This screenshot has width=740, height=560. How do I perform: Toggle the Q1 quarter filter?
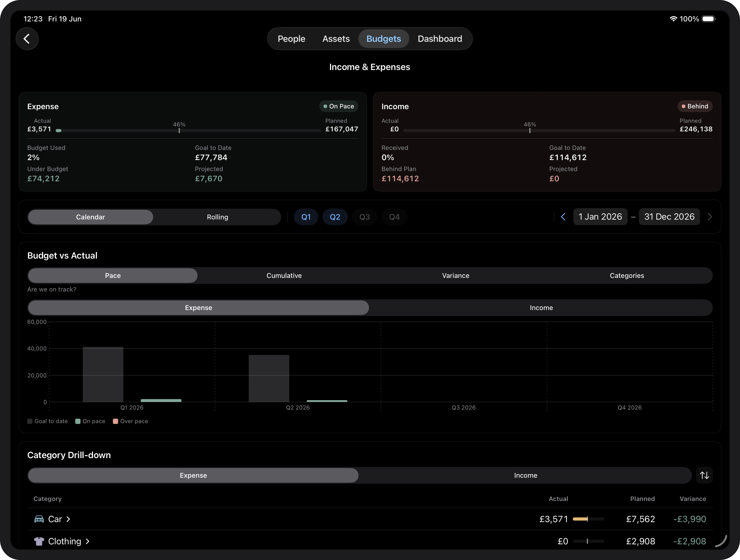tap(306, 217)
